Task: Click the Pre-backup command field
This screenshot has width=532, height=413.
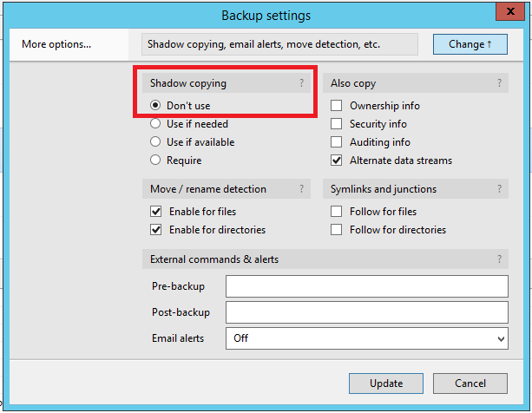Action: pos(366,286)
